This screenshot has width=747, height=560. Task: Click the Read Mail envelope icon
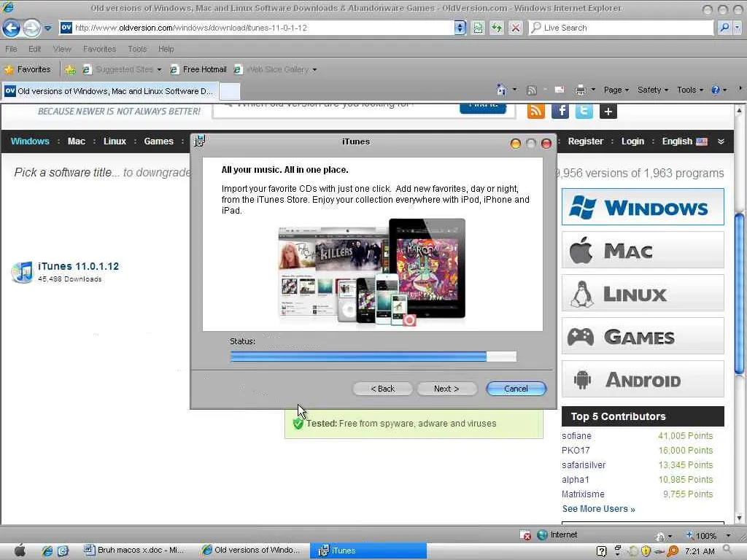click(x=560, y=90)
